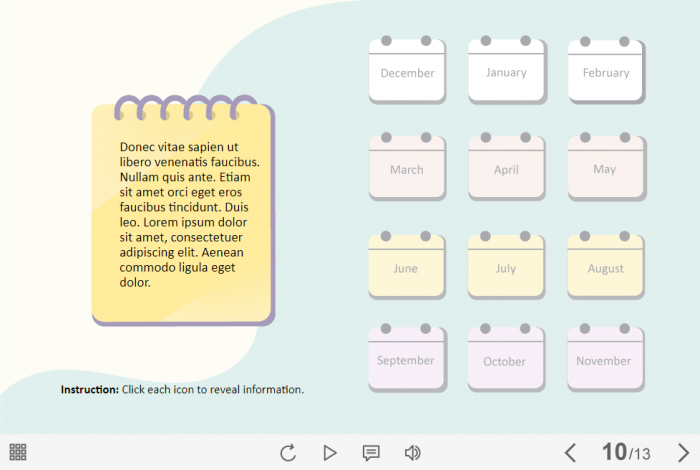Click the April calendar icon

(506, 167)
